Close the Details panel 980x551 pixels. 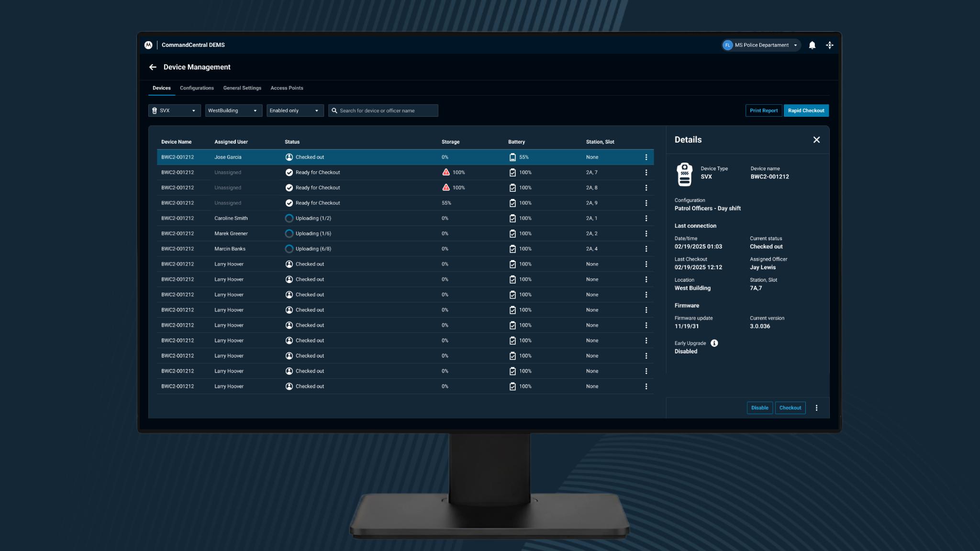[x=816, y=140]
